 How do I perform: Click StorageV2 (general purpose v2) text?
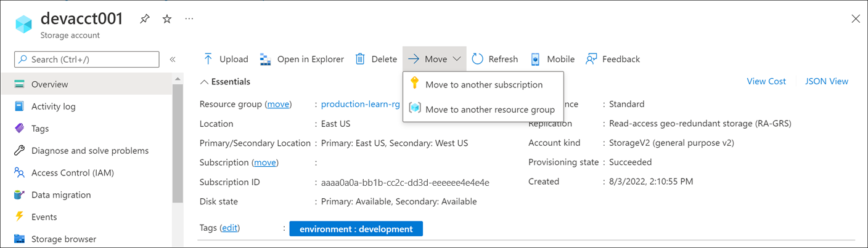(671, 143)
